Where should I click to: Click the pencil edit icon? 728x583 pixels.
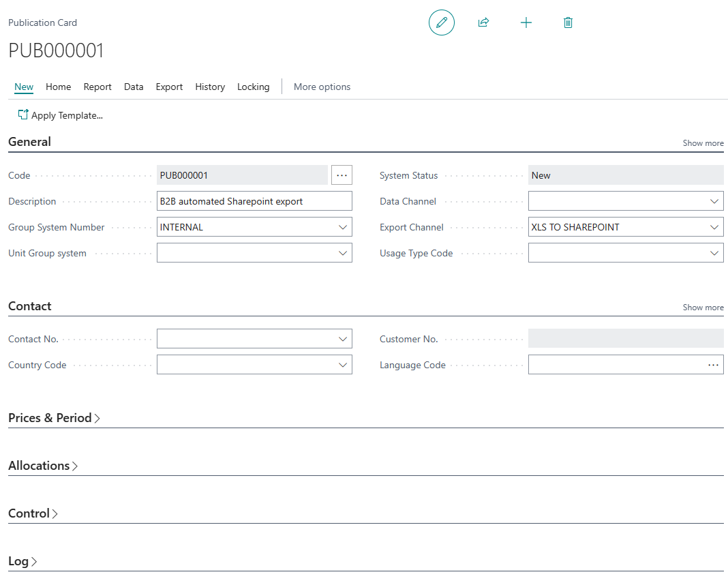tap(441, 23)
